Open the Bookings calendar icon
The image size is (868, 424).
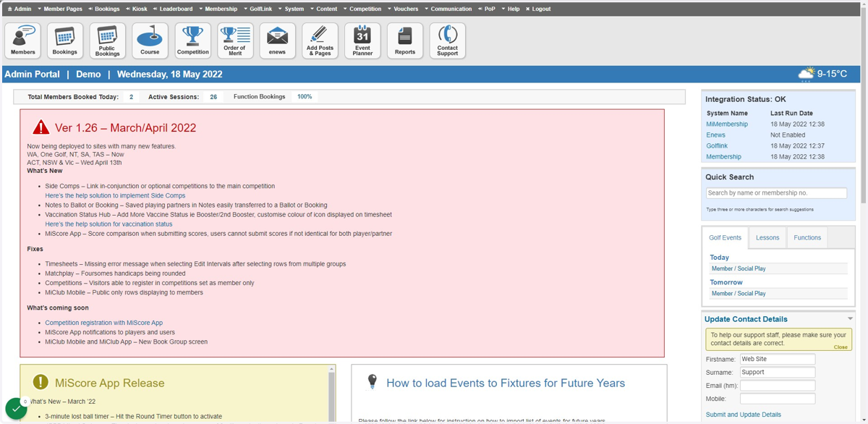[x=65, y=41]
